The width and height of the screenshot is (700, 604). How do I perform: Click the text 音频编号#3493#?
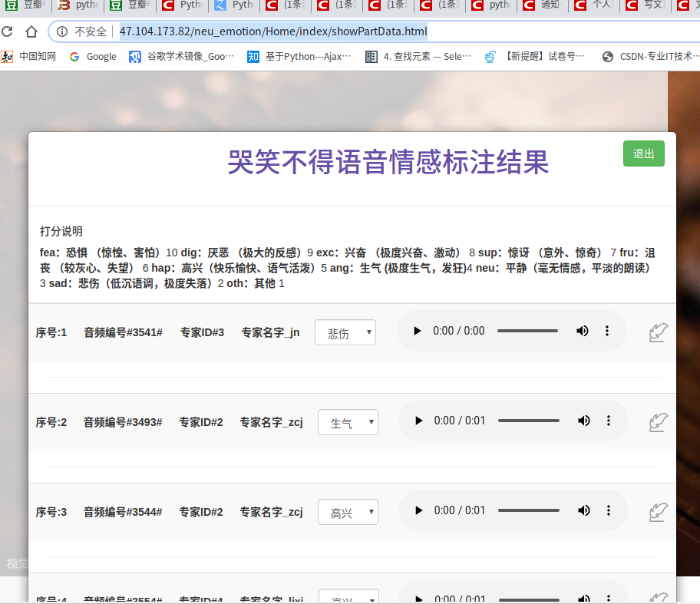pos(123,422)
